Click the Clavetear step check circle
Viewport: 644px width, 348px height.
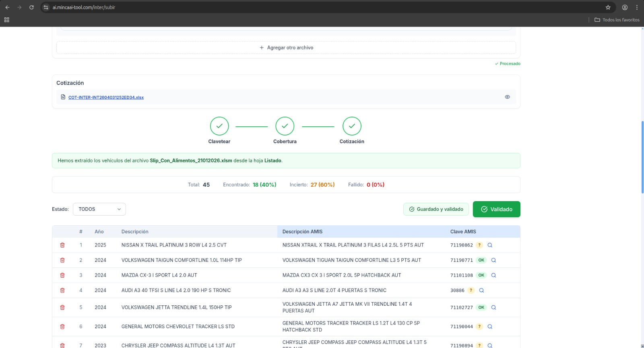click(219, 126)
